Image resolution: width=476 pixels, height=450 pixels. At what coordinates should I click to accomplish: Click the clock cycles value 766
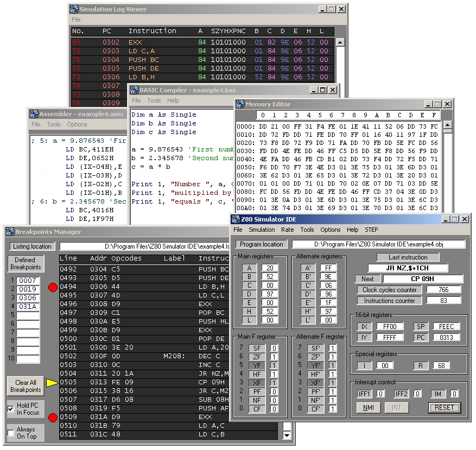coord(443,290)
